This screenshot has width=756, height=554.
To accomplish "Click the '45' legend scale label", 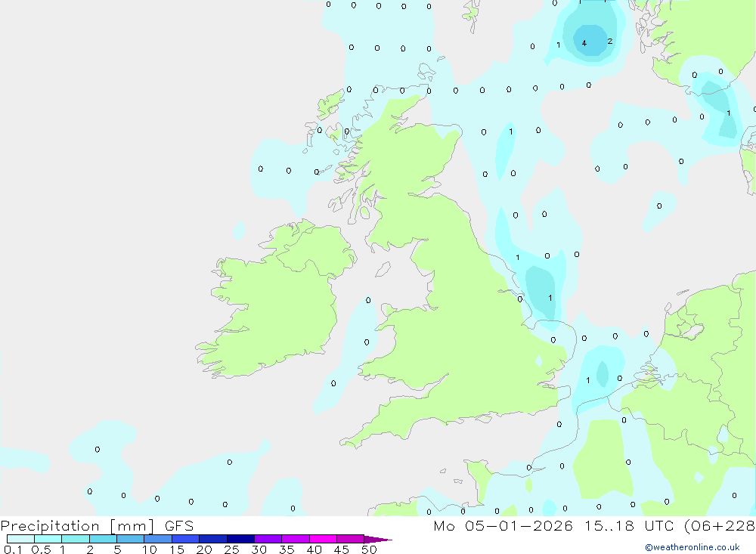I will tap(342, 549).
